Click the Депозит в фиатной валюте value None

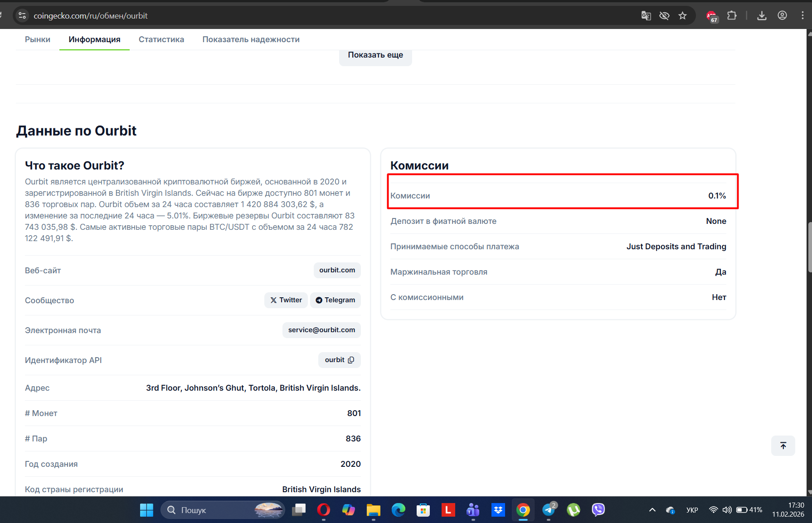[716, 221]
